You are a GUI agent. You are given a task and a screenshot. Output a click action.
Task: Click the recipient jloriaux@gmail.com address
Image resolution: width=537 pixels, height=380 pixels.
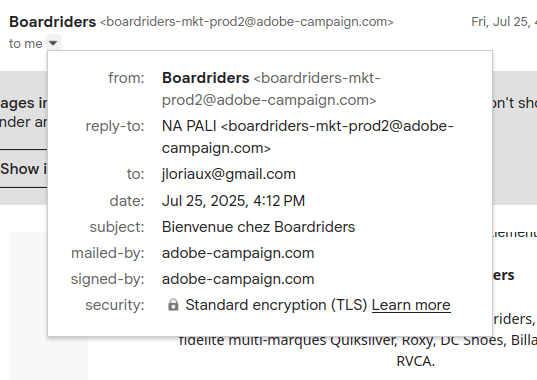coord(229,174)
